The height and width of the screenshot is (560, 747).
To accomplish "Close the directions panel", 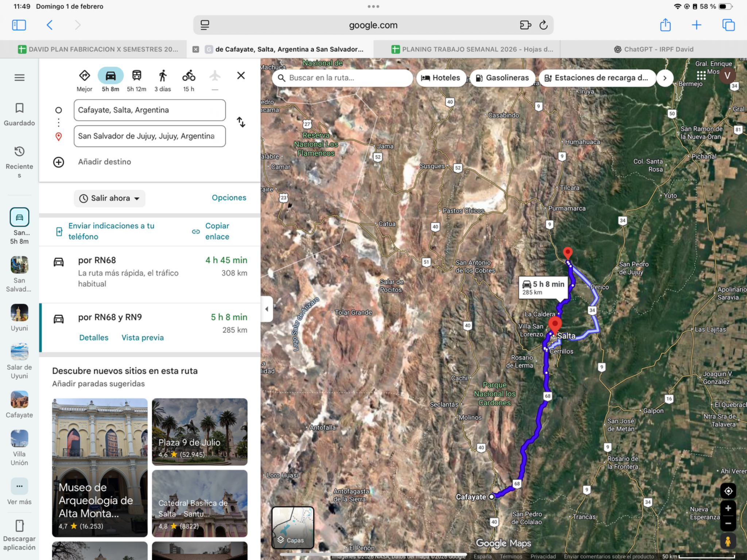I will click(241, 75).
